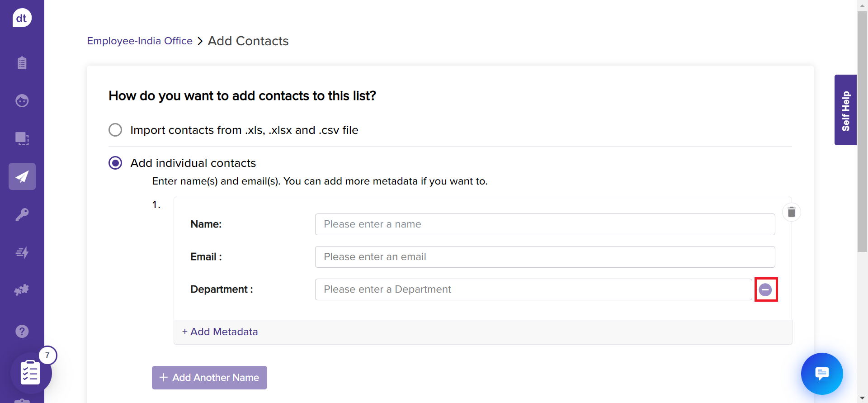868x403 pixels.
Task: Click Add Metadata to expand fields
Action: 220,332
